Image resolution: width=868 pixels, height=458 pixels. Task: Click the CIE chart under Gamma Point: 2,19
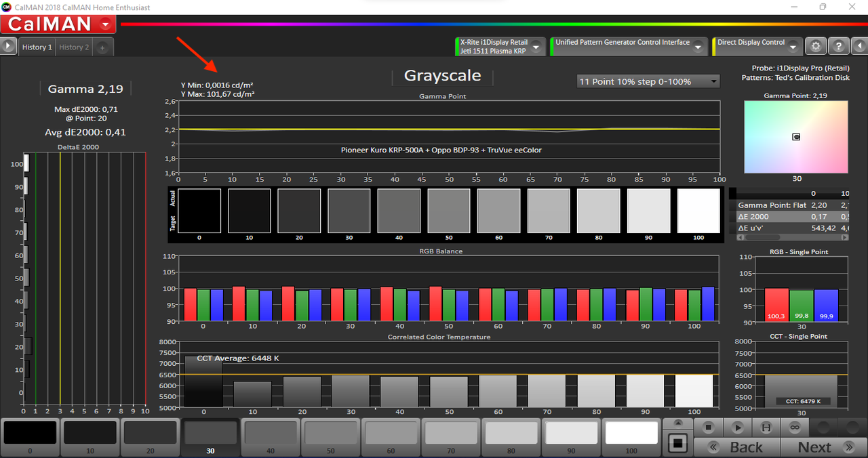(x=796, y=137)
